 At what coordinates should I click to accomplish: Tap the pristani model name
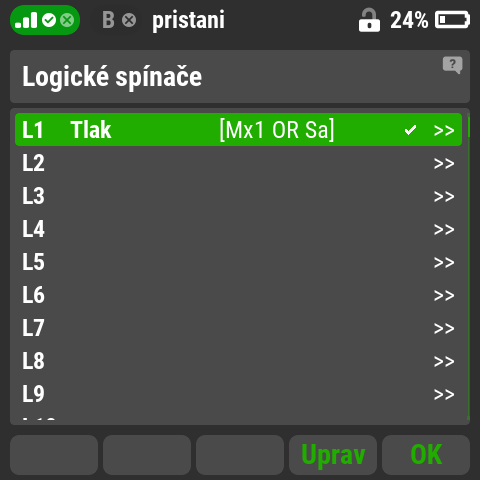click(189, 21)
